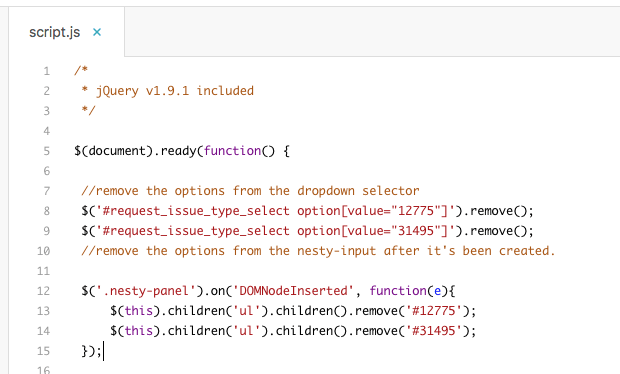620x374 pixels.
Task: Click line number 5 in the gutter
Action: 47,151
